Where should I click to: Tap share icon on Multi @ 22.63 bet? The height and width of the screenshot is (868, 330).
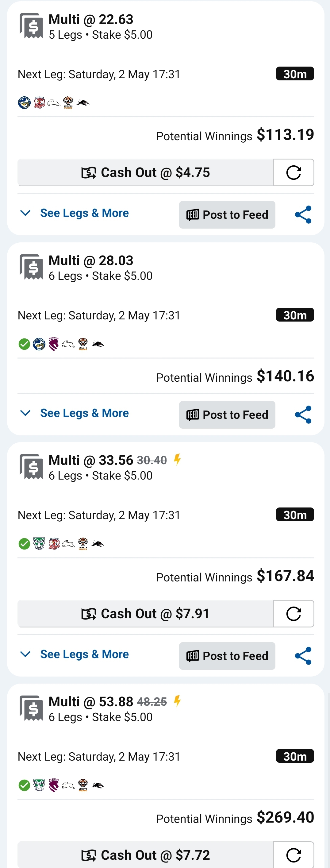(303, 215)
